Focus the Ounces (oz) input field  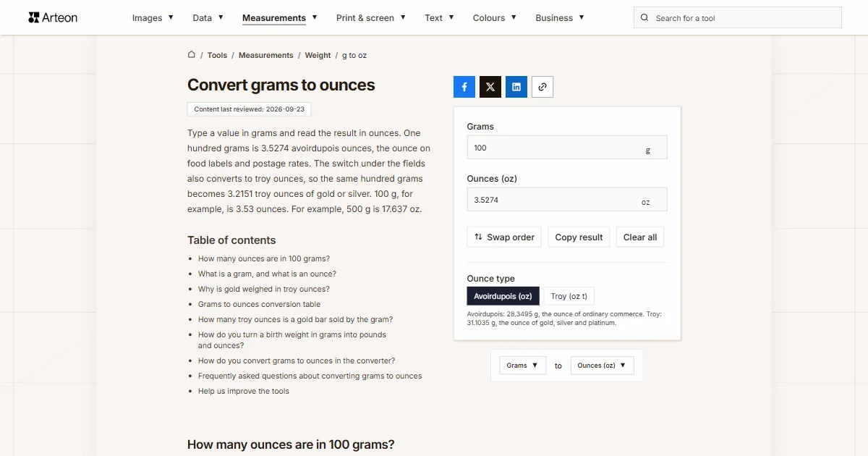pyautogui.click(x=567, y=200)
